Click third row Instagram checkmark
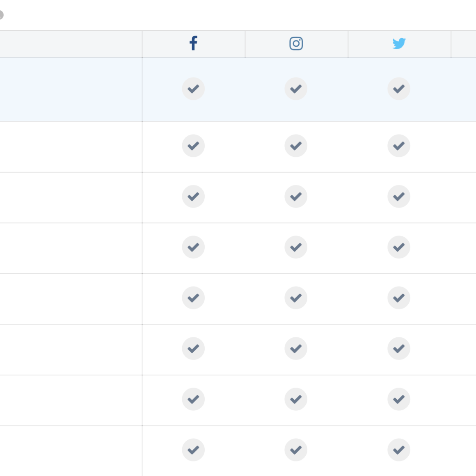 [296, 197]
